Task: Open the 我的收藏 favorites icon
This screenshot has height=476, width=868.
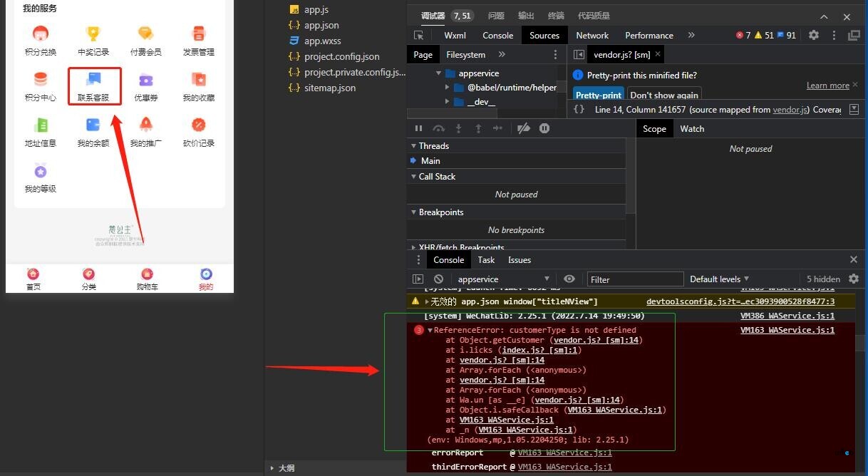Action: point(199,86)
